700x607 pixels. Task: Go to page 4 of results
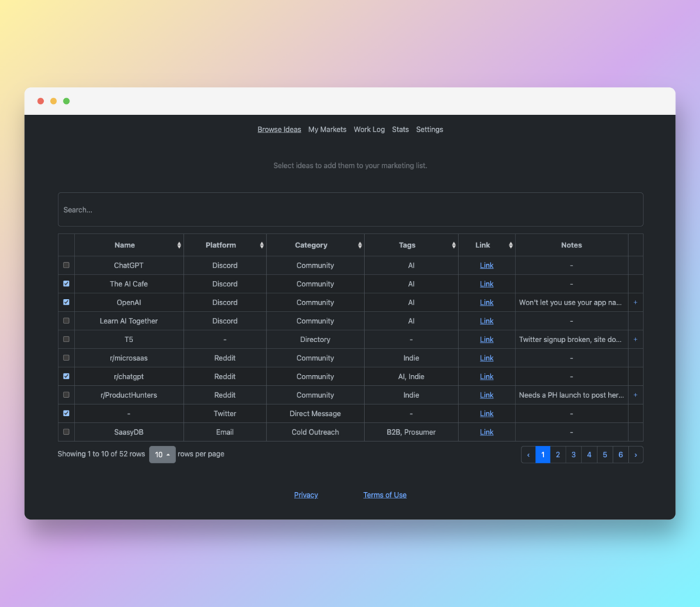click(x=589, y=454)
